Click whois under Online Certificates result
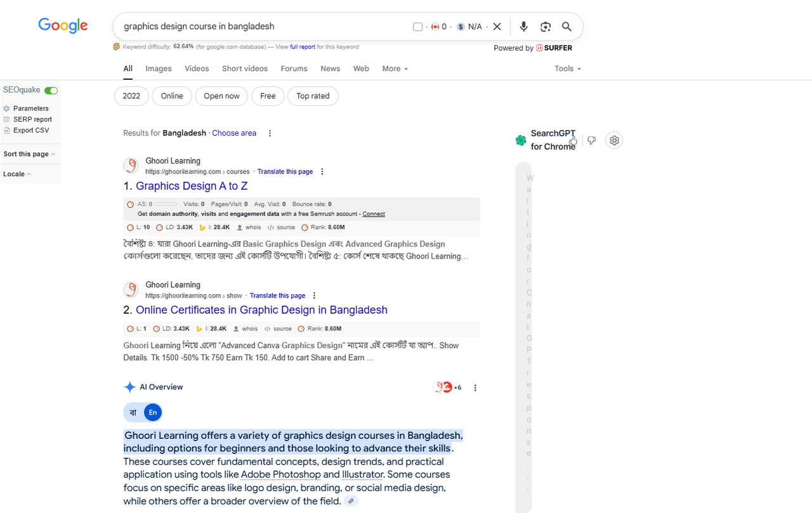Screen dimensions: 812x513 [x=246, y=328]
